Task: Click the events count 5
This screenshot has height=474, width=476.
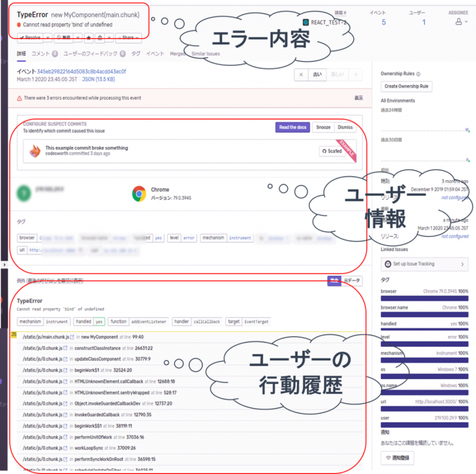Action: pos(384,22)
